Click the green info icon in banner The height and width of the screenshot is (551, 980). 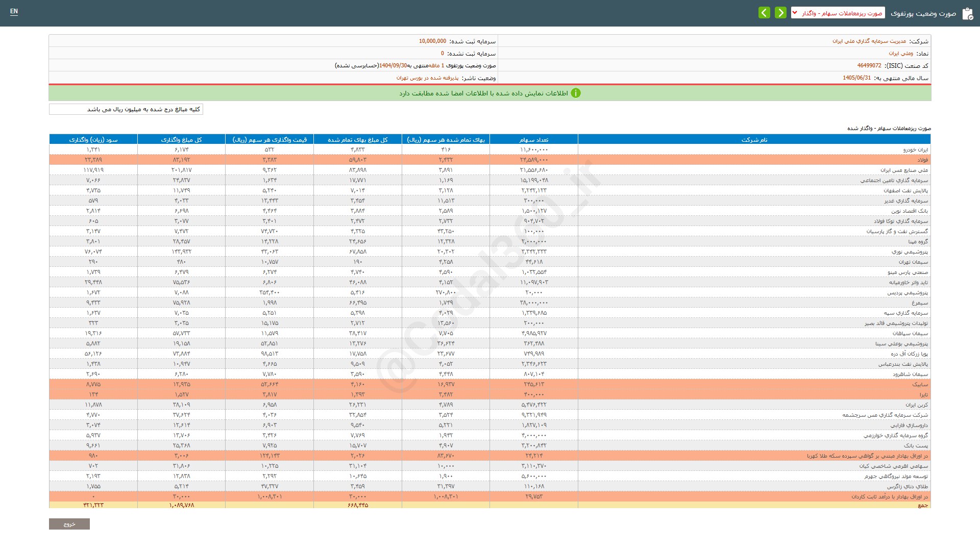coord(576,93)
